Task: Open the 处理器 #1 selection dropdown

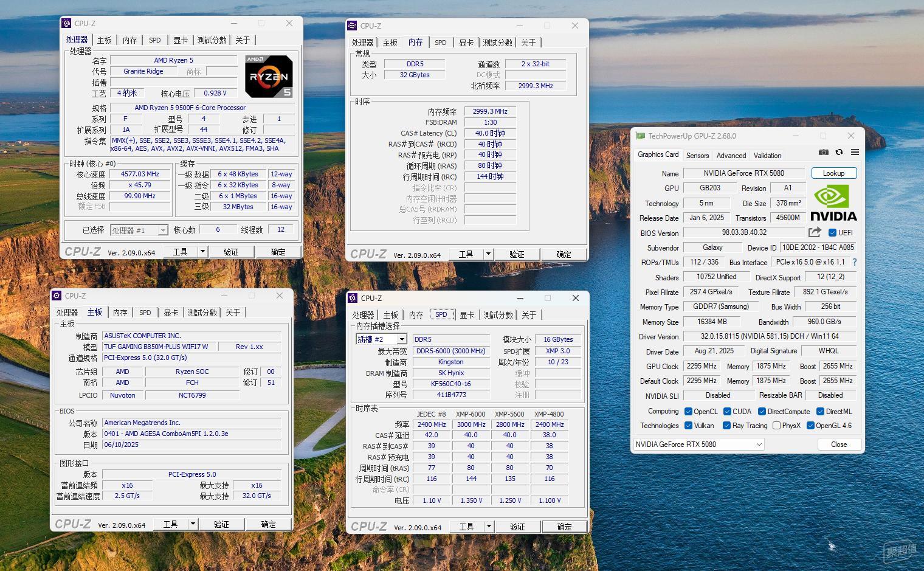Action: (139, 230)
